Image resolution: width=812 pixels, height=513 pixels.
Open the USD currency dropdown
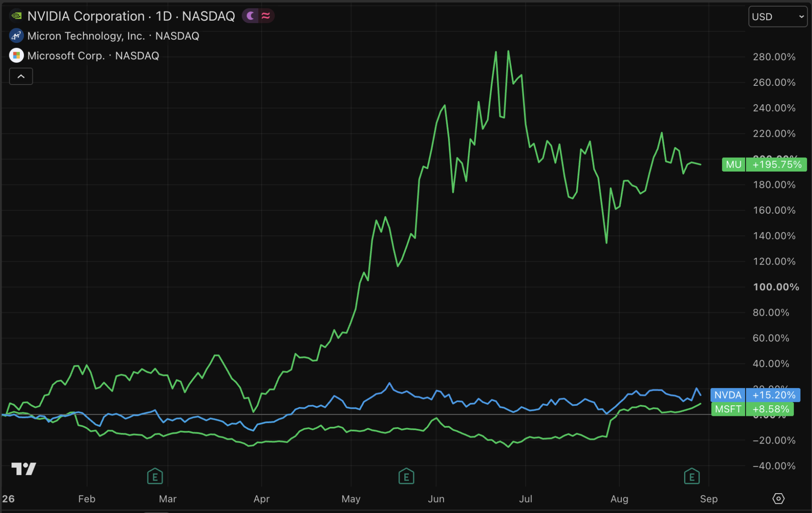click(778, 17)
